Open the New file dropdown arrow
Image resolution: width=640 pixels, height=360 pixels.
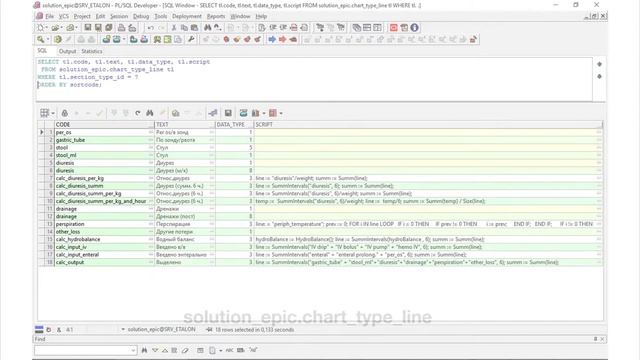point(47,28)
